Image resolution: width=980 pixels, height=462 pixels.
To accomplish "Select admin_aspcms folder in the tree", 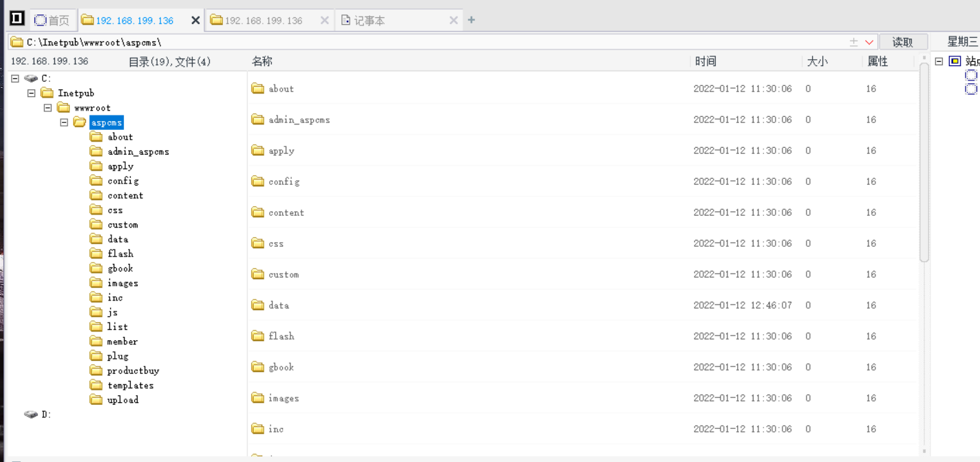I will point(129,152).
